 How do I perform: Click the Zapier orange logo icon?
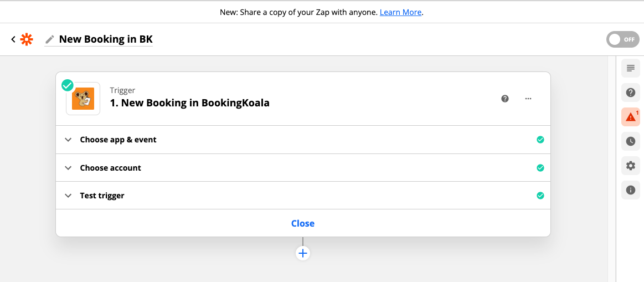pyautogui.click(x=27, y=39)
